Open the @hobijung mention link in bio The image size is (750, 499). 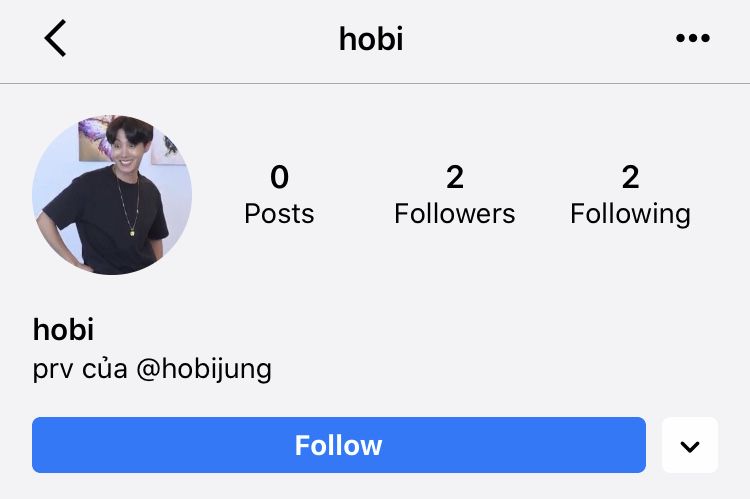[204, 369]
